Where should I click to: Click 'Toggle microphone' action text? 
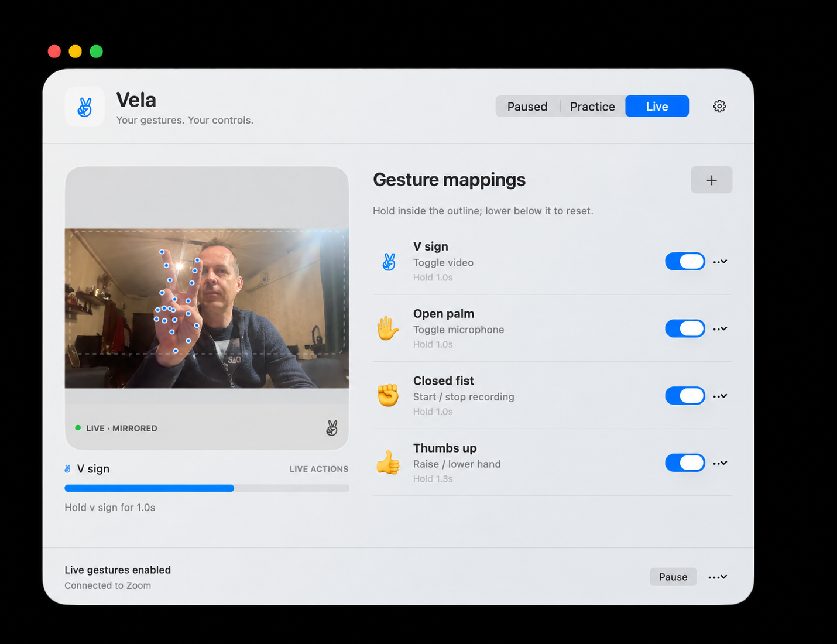[x=458, y=330]
